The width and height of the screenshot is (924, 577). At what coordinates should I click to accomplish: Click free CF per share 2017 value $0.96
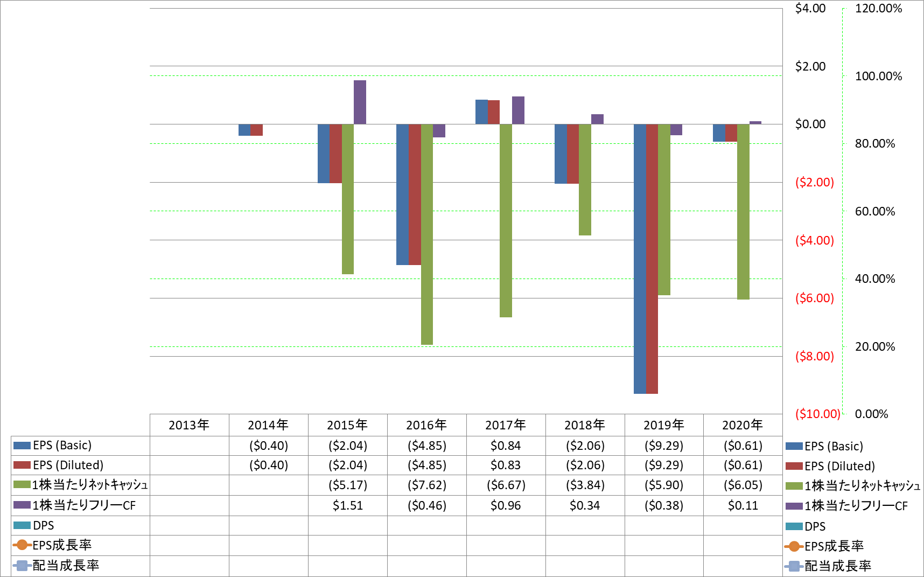(x=506, y=506)
